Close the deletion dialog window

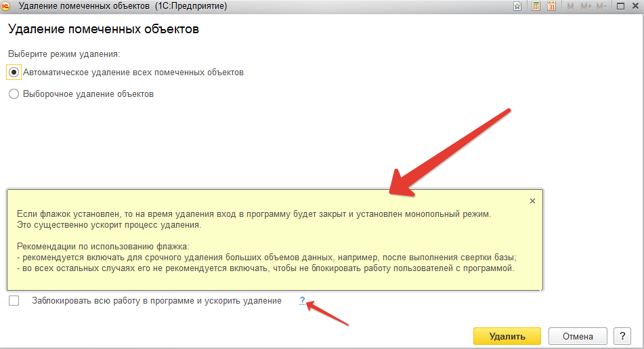(635, 6)
